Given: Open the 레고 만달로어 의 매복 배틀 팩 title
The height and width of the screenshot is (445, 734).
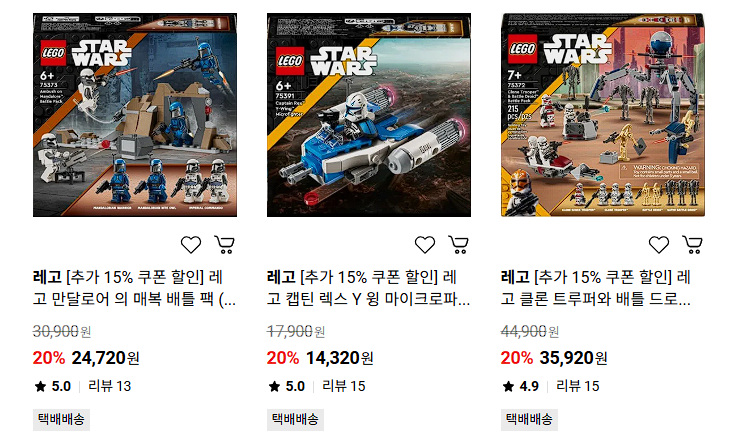Looking at the screenshot, I should 134,288.
